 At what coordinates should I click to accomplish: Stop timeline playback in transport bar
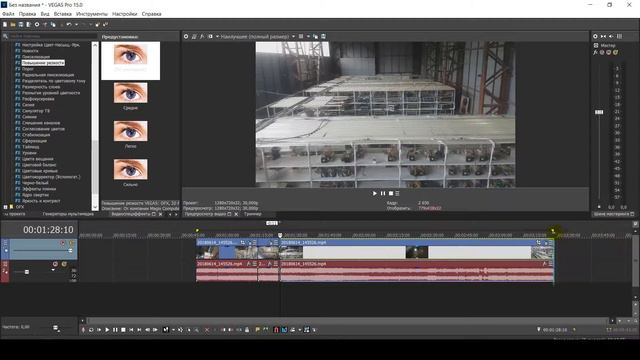coord(123,330)
